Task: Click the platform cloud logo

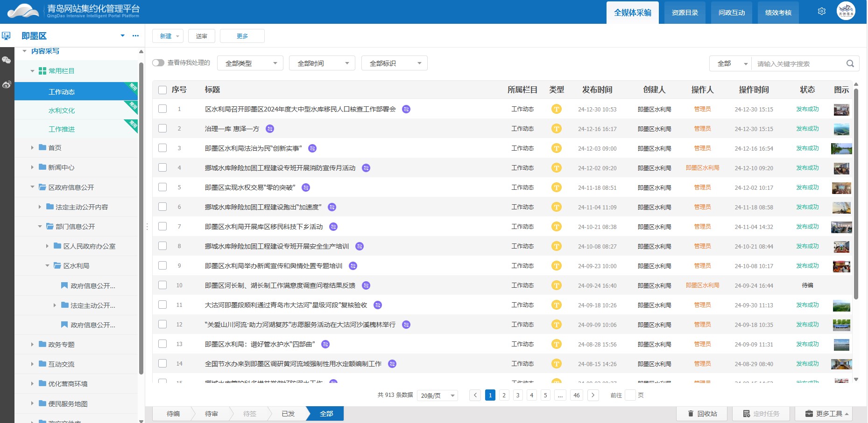Action: click(x=23, y=11)
